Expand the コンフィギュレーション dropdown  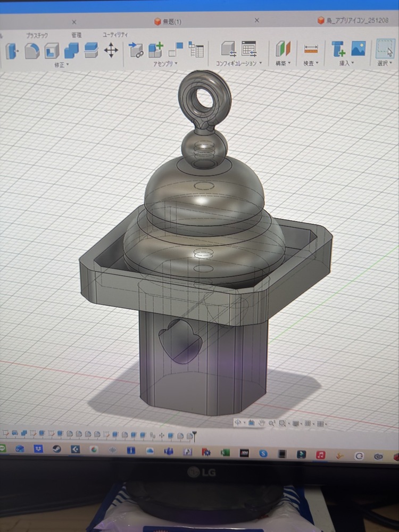(239, 63)
